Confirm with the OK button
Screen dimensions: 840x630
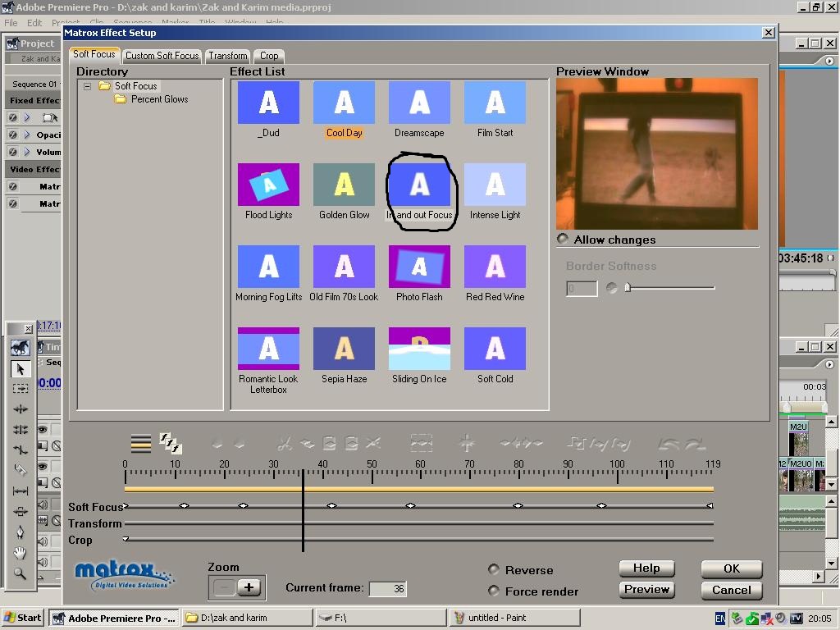(731, 569)
